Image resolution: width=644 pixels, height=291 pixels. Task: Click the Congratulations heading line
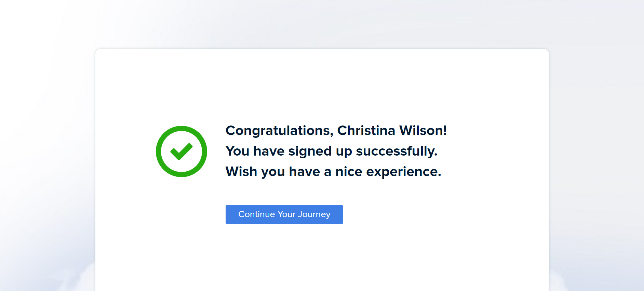(x=336, y=131)
